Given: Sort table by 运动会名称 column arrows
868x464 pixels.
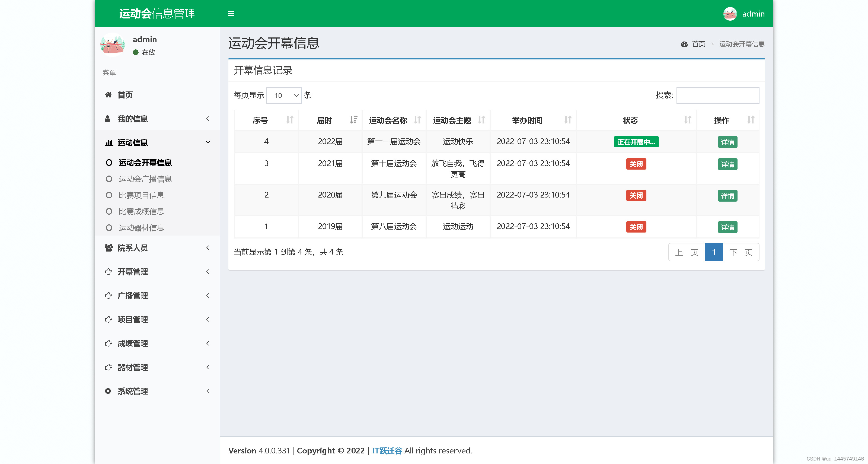Looking at the screenshot, I should 417,120.
